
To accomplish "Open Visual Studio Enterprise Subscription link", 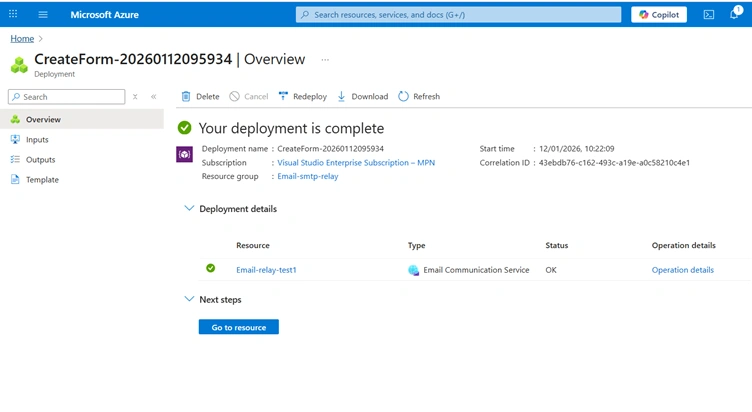I will (356, 163).
